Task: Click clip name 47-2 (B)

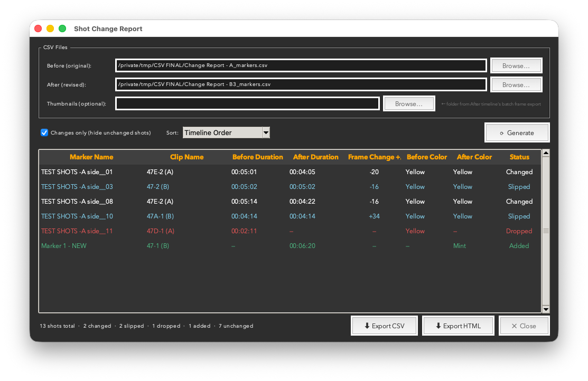Action: tap(158, 187)
